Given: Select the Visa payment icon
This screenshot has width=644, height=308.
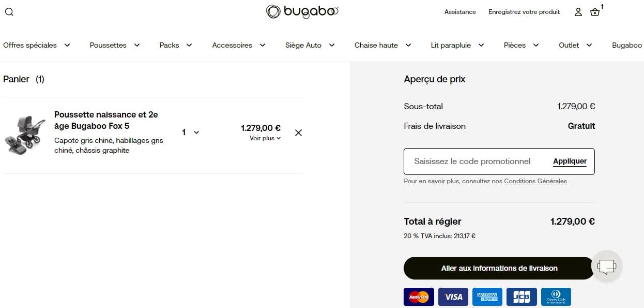Looking at the screenshot, I should (453, 297).
